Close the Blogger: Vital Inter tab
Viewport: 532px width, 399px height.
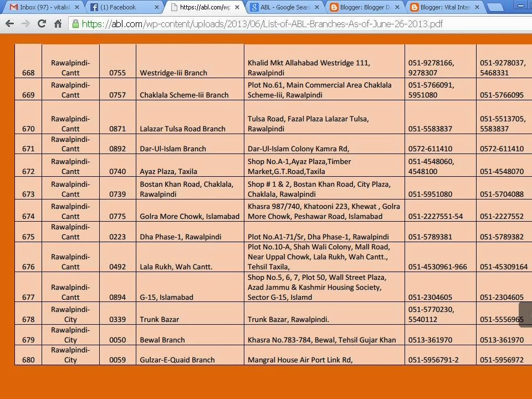[477, 7]
